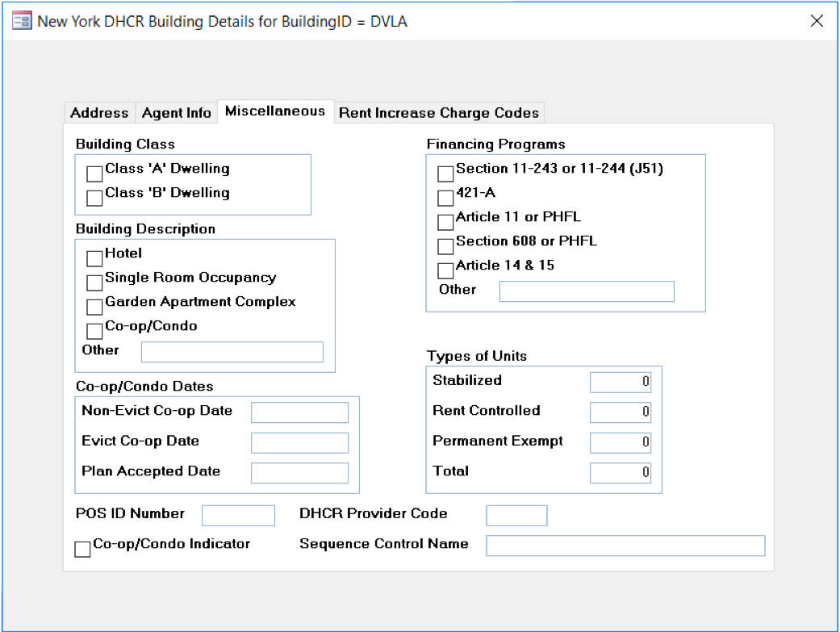Select the Permanent Exempt units field
Screen dimensions: 840x632
[x=621, y=443]
